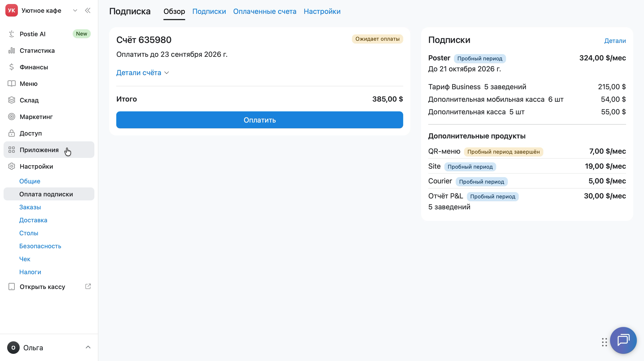644x361 pixels.
Task: Collapse the sidebar with double chevron
Action: tap(87, 11)
